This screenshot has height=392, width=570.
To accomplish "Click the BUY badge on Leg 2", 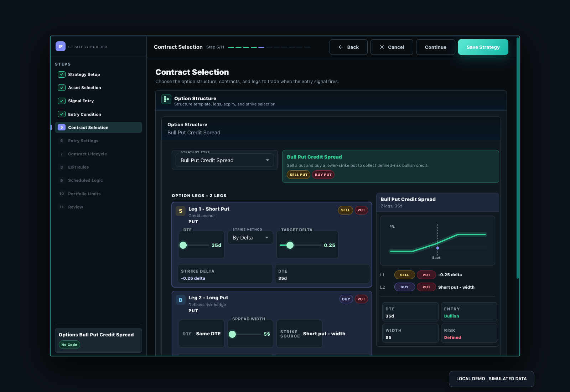I will click(x=346, y=299).
